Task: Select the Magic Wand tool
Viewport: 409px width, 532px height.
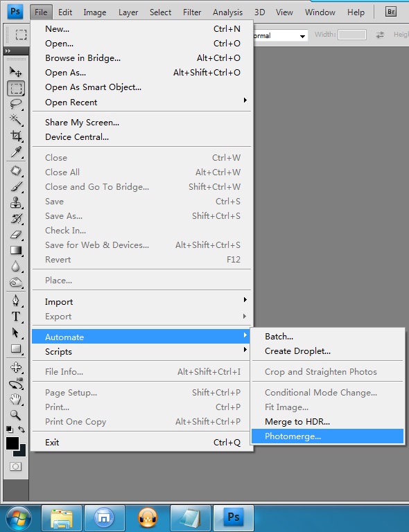Action: 16,119
